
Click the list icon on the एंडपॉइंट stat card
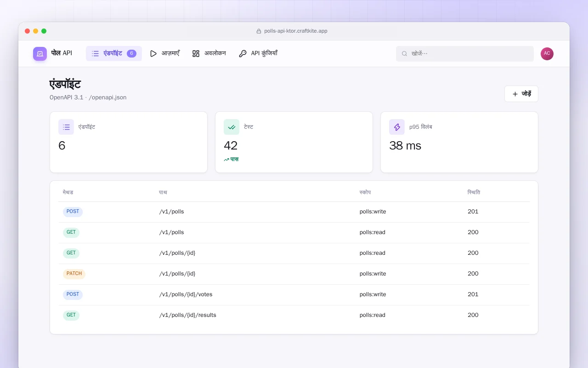click(66, 127)
